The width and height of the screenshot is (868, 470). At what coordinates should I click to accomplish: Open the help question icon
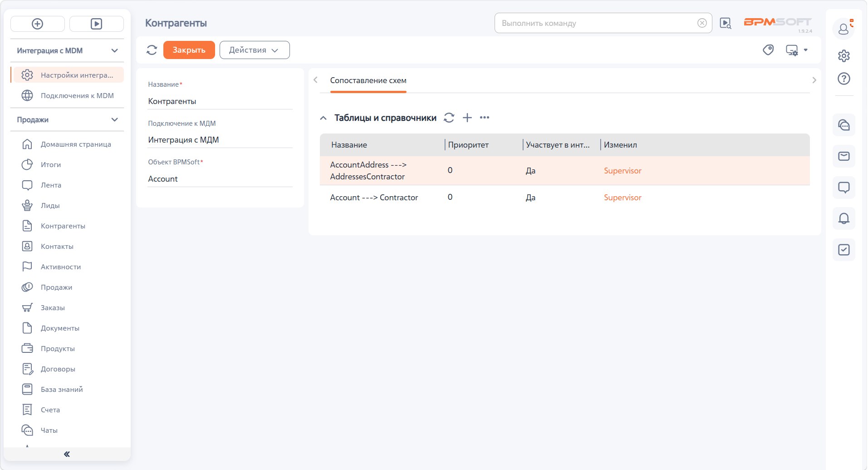844,79
